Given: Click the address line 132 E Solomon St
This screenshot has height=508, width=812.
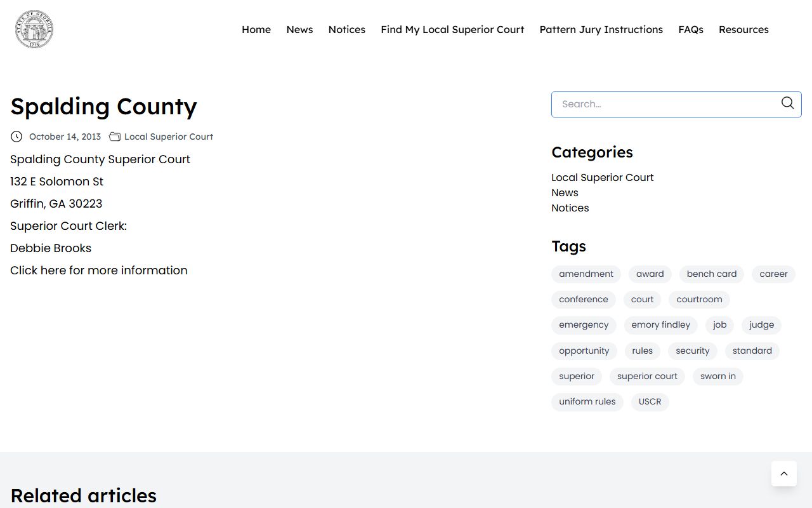Looking at the screenshot, I should [56, 182].
